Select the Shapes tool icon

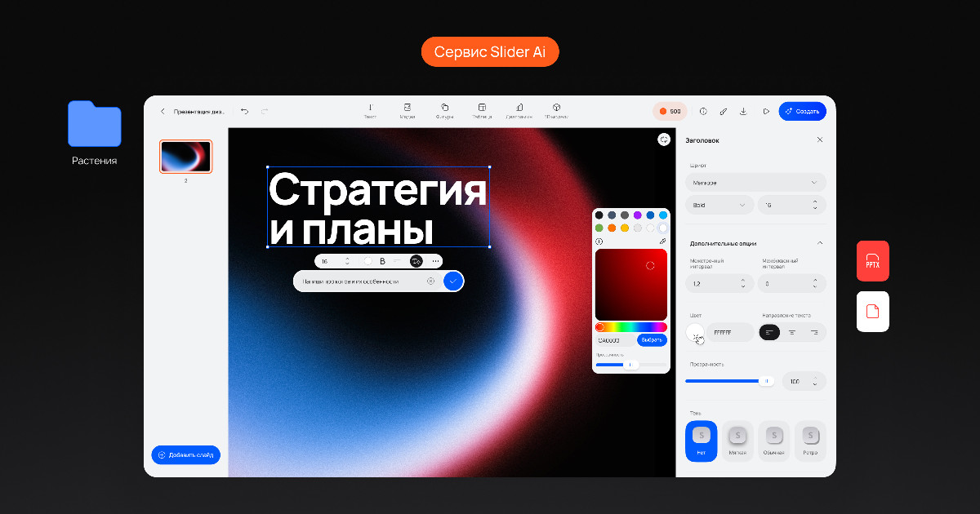point(445,111)
